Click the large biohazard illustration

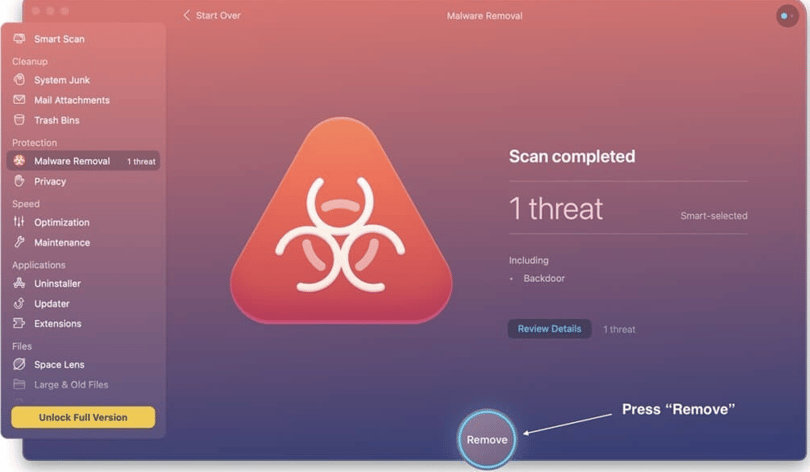pyautogui.click(x=341, y=222)
